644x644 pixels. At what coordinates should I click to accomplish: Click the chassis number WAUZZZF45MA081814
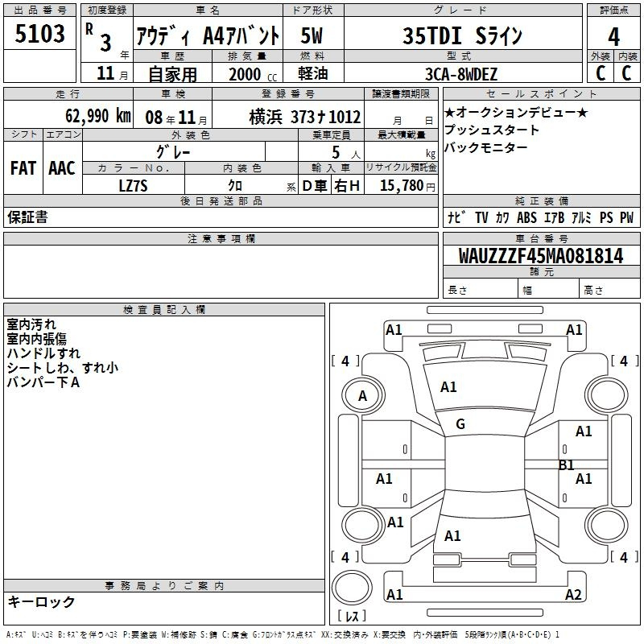(540, 256)
